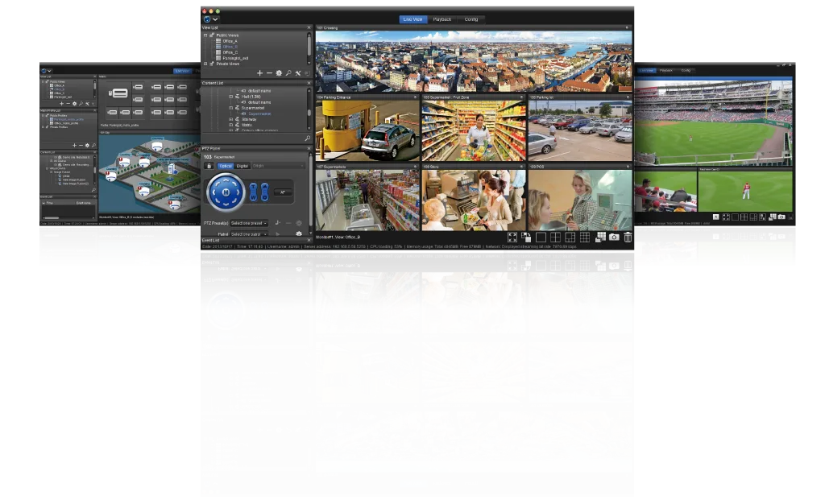
Task: Open the PTZ Preset dropdown
Action: 250,223
